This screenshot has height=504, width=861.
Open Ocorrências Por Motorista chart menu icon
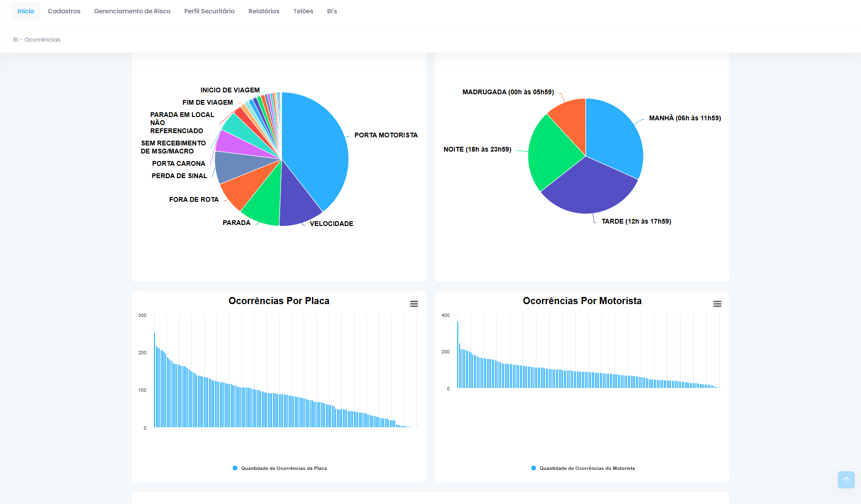pos(717,304)
